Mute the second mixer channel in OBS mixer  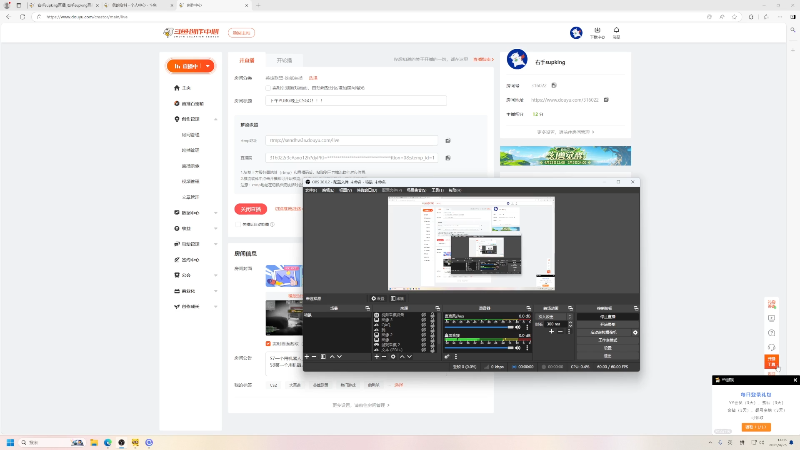517,347
